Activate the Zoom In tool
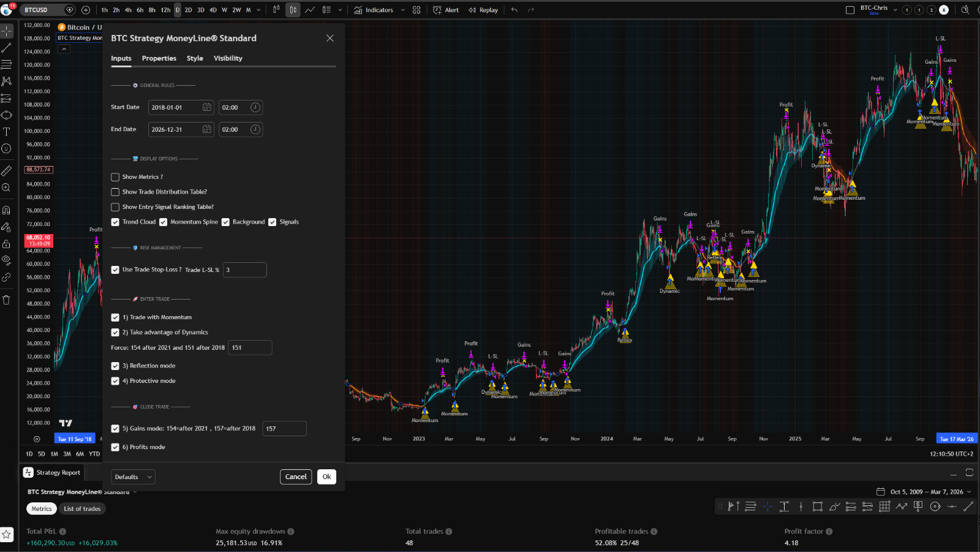This screenshot has width=980, height=552. tap(7, 187)
